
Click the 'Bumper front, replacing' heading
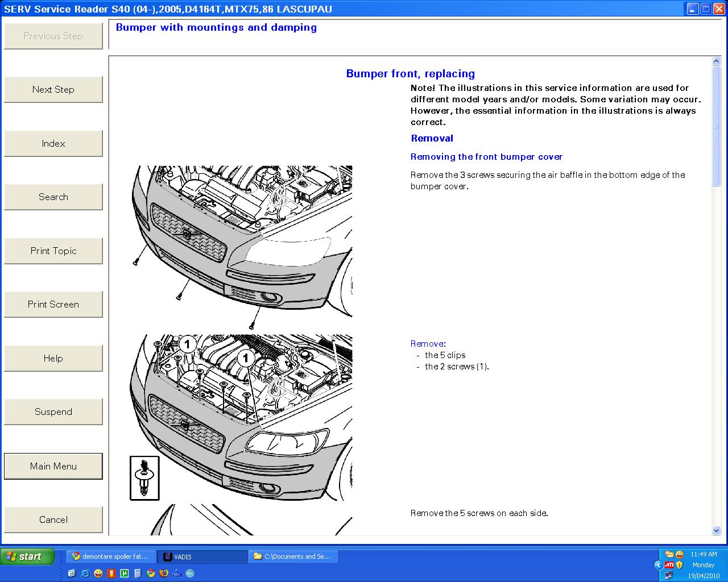click(411, 73)
